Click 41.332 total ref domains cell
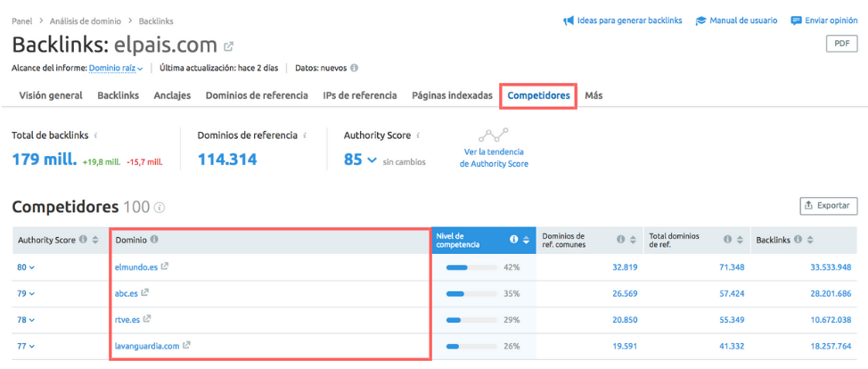868x369 pixels. point(732,347)
